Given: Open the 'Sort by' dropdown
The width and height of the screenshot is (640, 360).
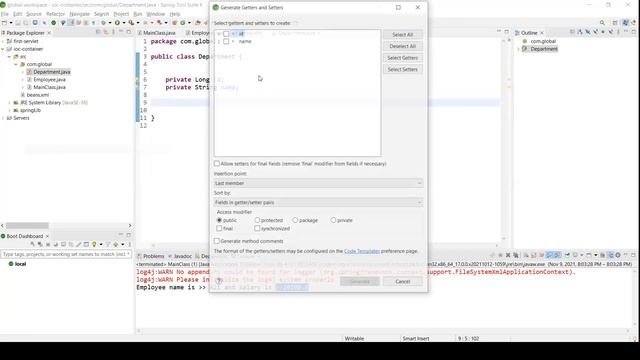Looking at the screenshot, I should click(x=318, y=202).
